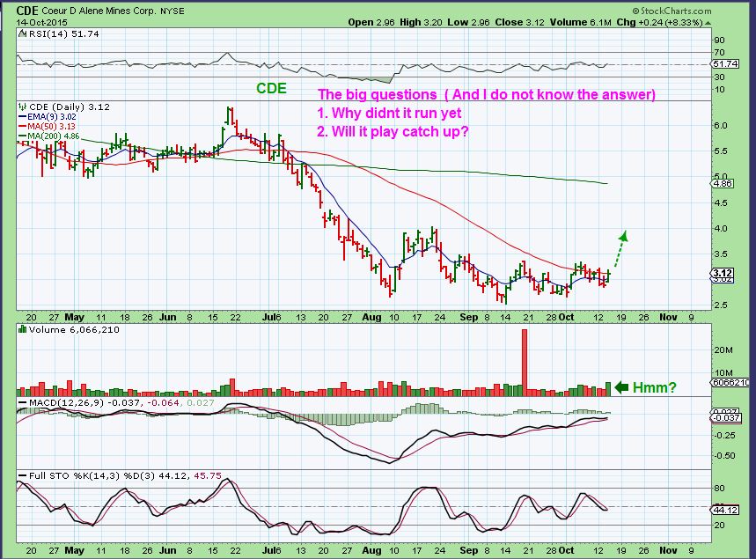Click the bold CDE ticker symbol at top-left

pyautogui.click(x=27, y=11)
